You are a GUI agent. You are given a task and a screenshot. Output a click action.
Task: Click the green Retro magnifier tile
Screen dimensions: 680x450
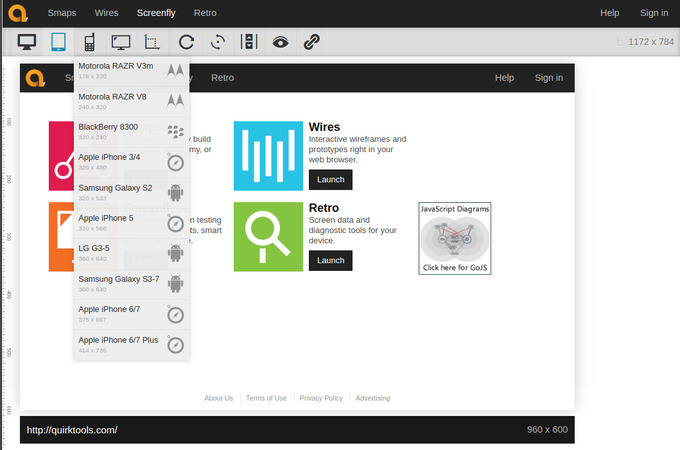click(x=268, y=237)
